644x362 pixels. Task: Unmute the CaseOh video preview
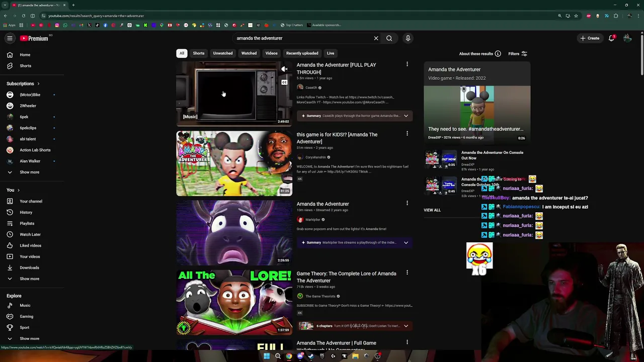[x=284, y=69]
